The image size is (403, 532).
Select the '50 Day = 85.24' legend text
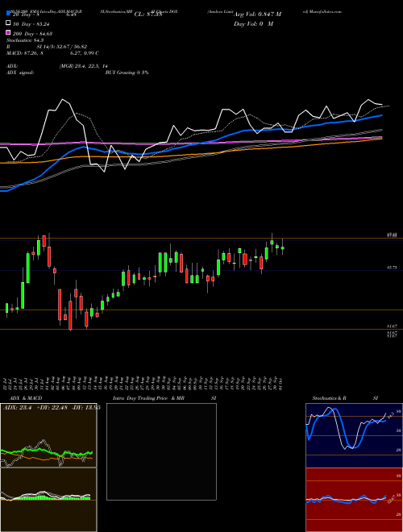32,23
